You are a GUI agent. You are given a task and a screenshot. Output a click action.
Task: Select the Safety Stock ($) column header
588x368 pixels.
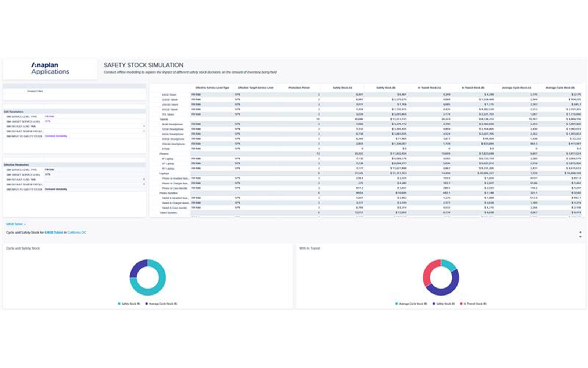click(386, 88)
